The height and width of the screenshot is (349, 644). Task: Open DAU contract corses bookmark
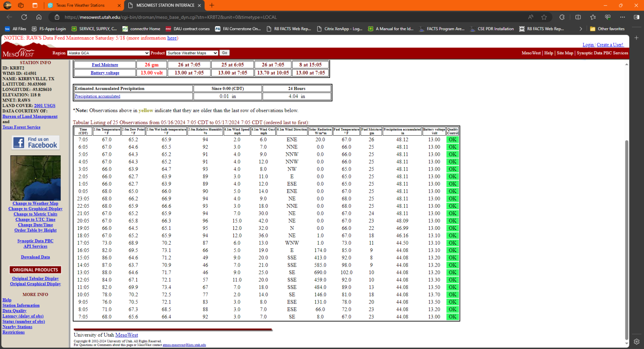coord(188,29)
